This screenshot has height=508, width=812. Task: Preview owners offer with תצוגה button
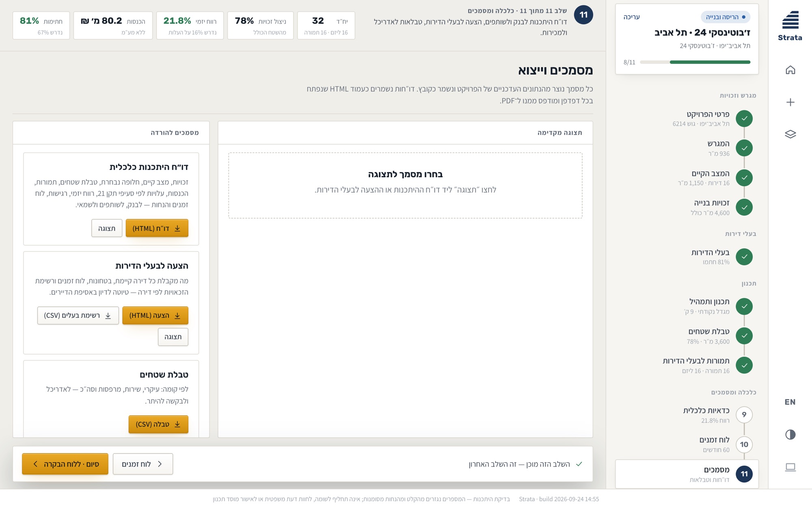(173, 337)
